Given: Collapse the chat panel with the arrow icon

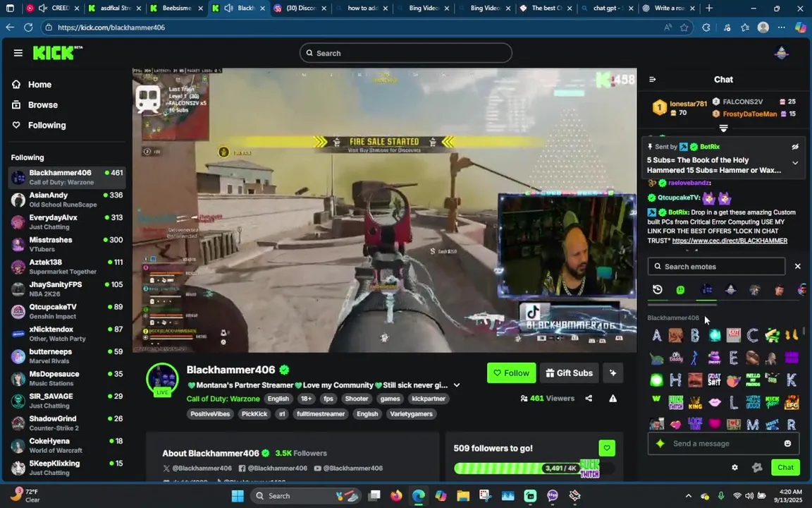Looking at the screenshot, I should (653, 79).
